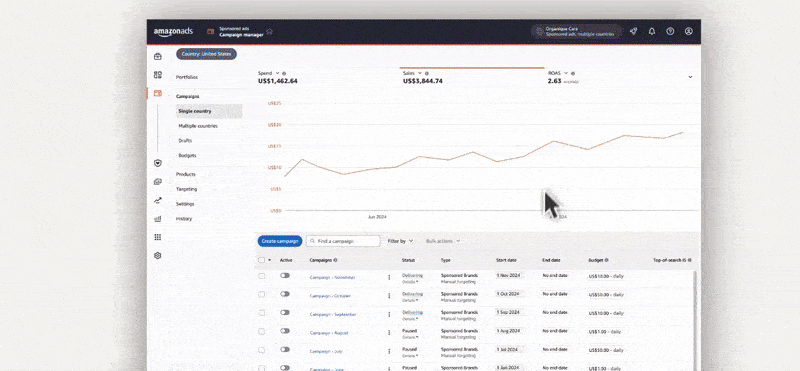This screenshot has height=371, width=800.
Task: Toggle Active switch for Campaign - November
Action: (285, 276)
